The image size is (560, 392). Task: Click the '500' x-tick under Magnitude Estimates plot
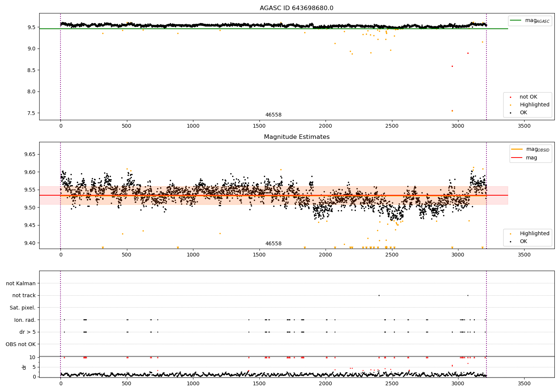127,255
